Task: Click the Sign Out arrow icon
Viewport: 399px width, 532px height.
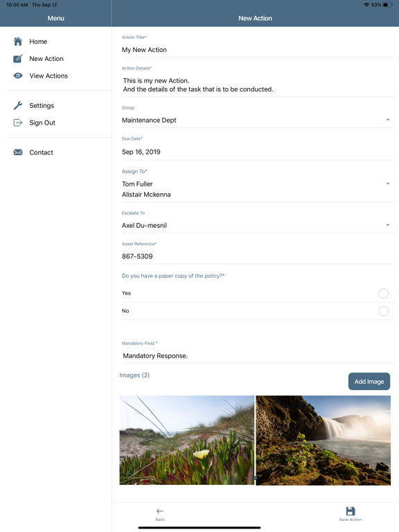Action: pyautogui.click(x=18, y=123)
